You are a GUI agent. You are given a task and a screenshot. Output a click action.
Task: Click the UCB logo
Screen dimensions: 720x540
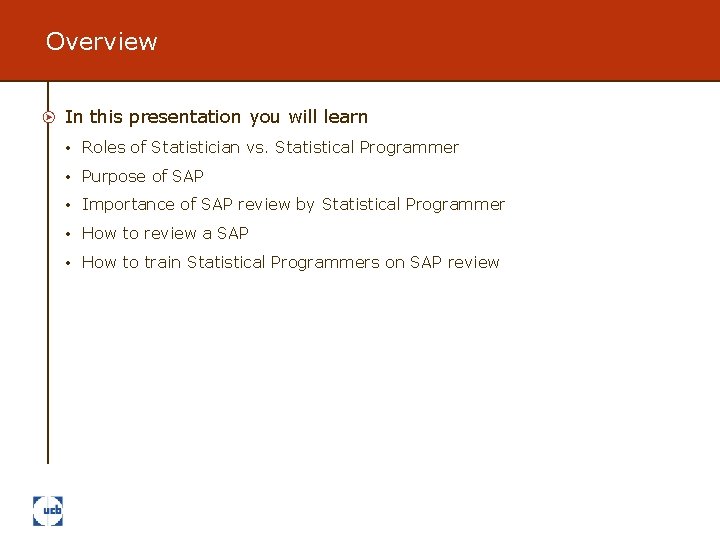click(48, 510)
